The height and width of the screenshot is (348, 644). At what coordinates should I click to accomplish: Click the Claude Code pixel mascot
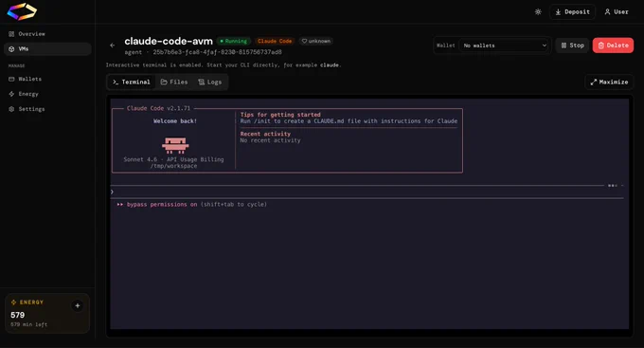(x=175, y=145)
